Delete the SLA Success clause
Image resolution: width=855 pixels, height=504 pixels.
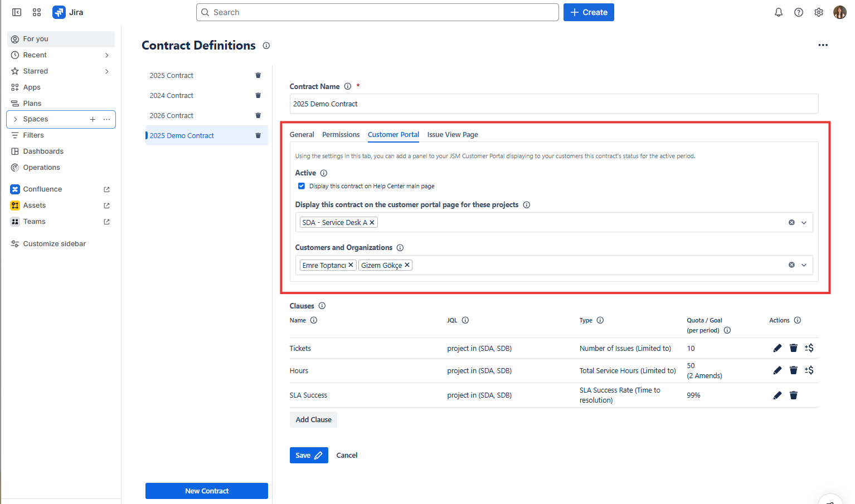tap(793, 395)
